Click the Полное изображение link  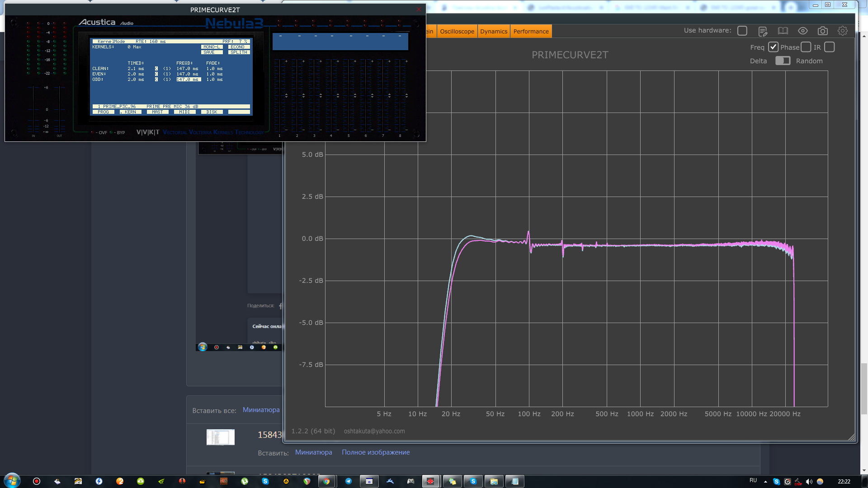point(376,452)
